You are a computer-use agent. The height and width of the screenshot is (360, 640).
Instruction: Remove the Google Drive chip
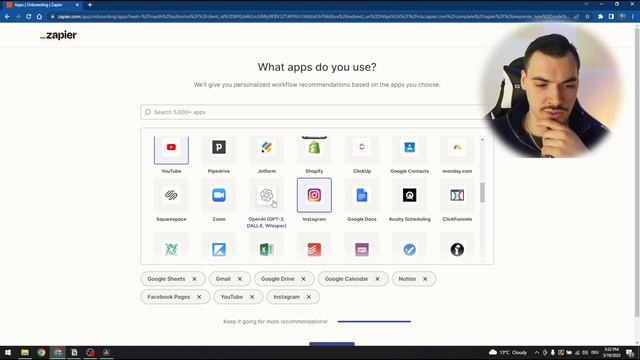[x=303, y=279]
